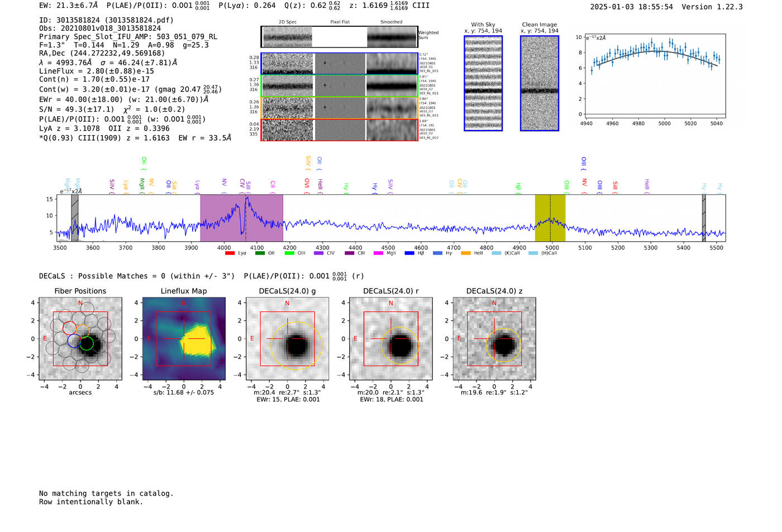Open the DECaLS(24.0) z cutout
Screen dimensions: 782x532
tap(494, 339)
